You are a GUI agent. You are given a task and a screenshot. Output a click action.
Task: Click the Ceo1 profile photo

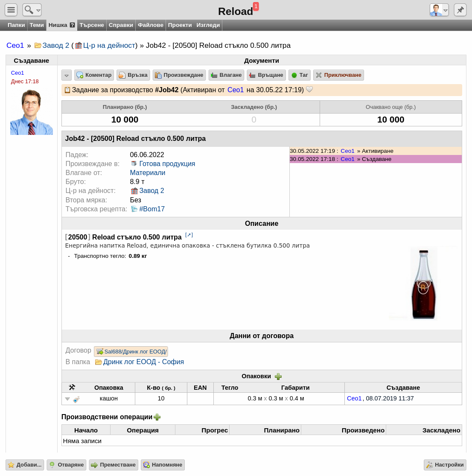32,112
